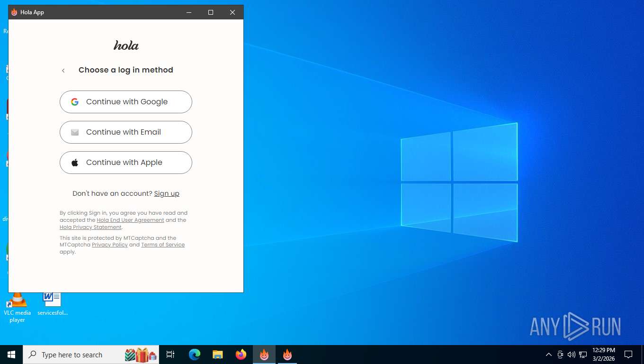Click the back chevron beside the heading

coord(63,71)
